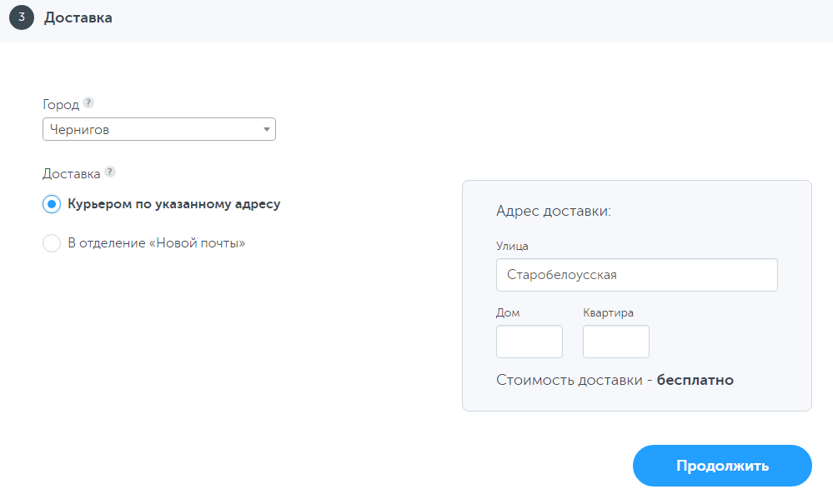
Task: Click the Улица field label
Action: coord(512,246)
